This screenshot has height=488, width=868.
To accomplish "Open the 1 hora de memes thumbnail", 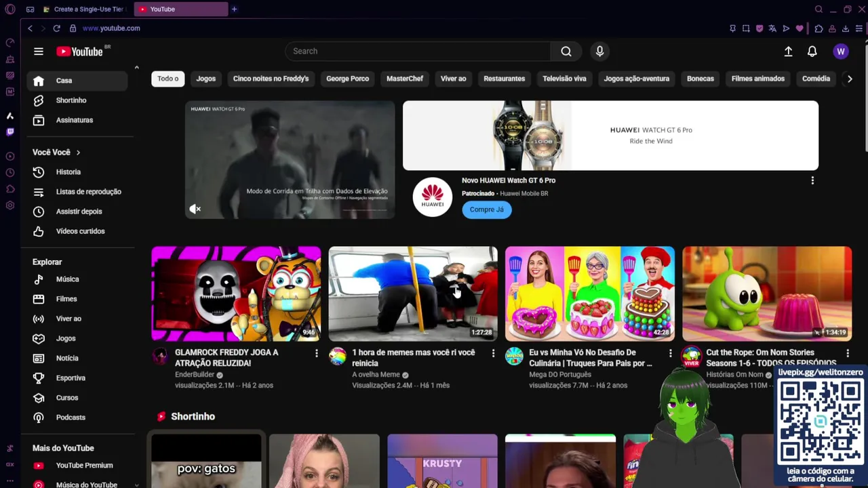I will (x=413, y=293).
